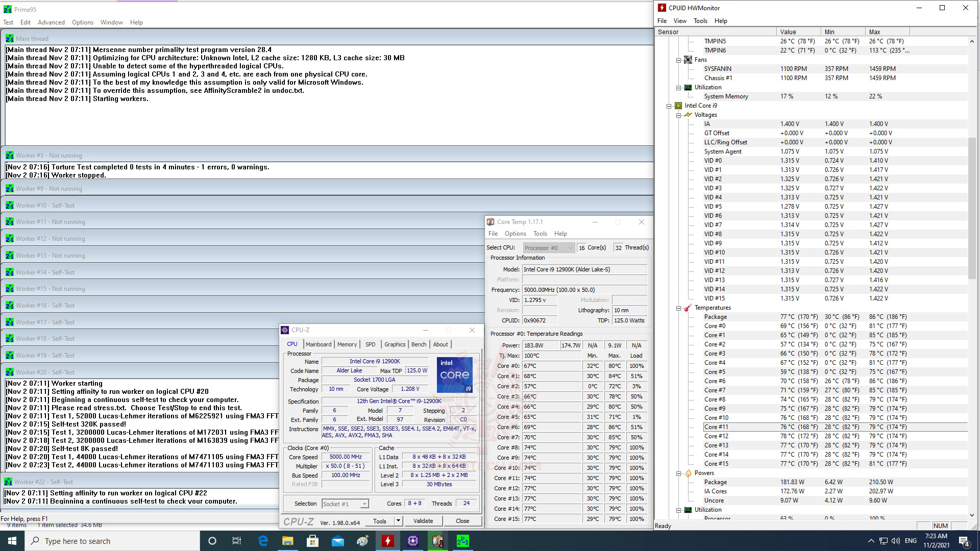Screen dimensions: 980x551
Task: Open the Tools dropdown arrow in CPU-Z
Action: [398, 521]
